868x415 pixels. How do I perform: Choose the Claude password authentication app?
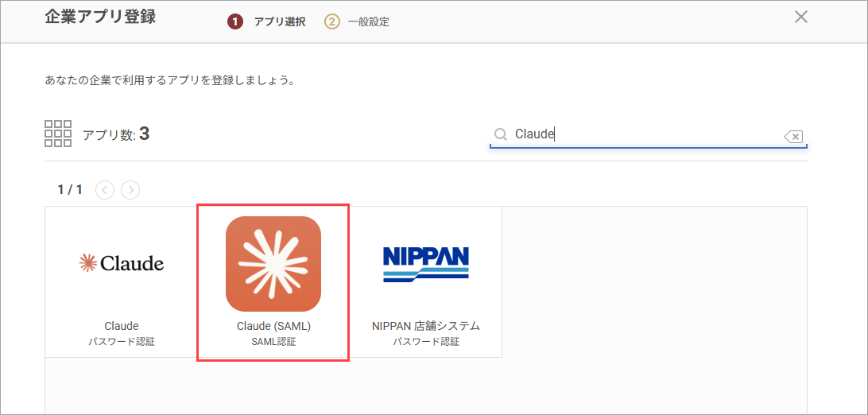(122, 281)
